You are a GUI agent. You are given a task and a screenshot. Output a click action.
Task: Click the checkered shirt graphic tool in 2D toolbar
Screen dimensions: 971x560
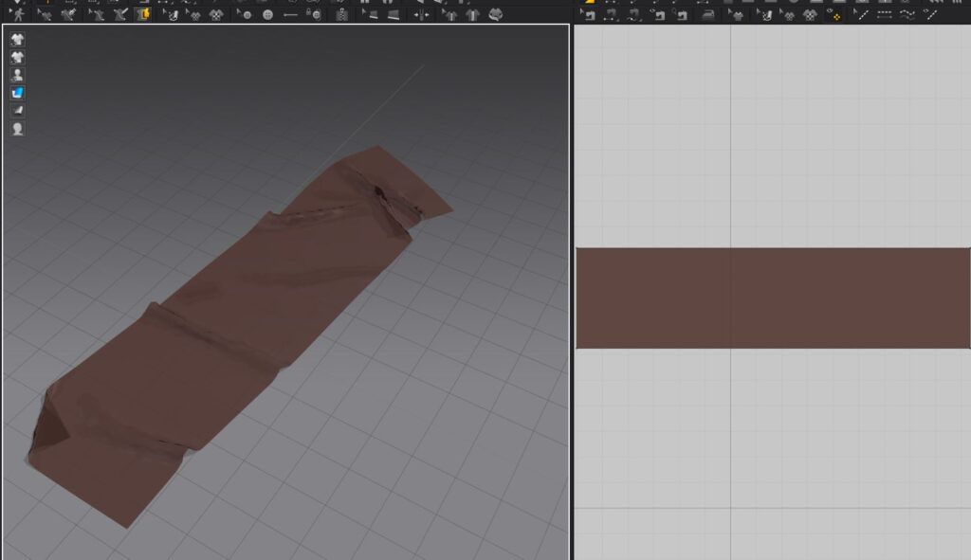(x=810, y=14)
